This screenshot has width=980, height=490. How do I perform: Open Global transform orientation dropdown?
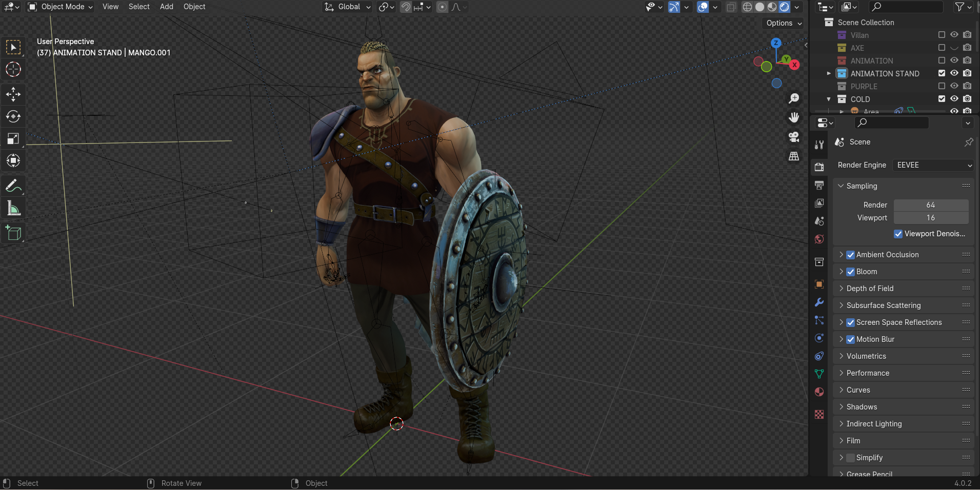pos(348,7)
